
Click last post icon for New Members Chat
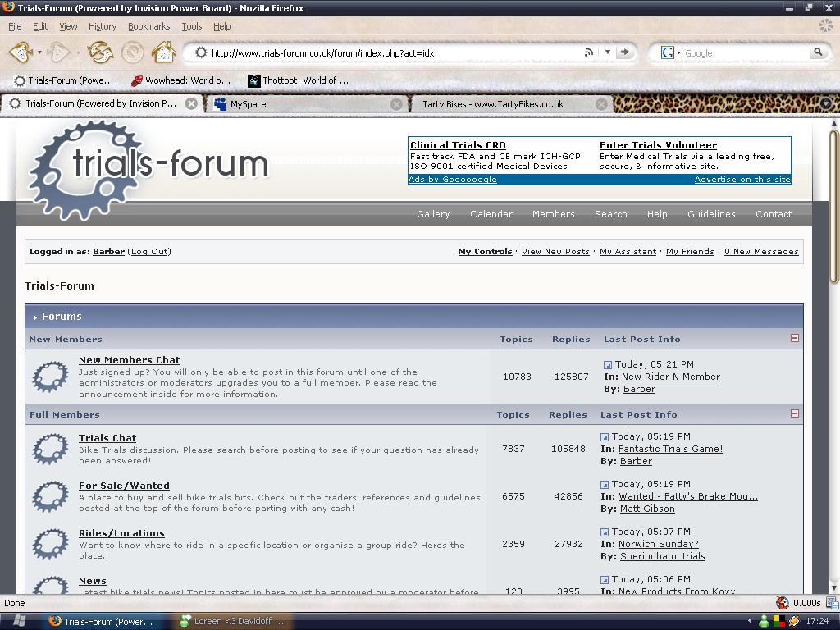click(x=608, y=365)
